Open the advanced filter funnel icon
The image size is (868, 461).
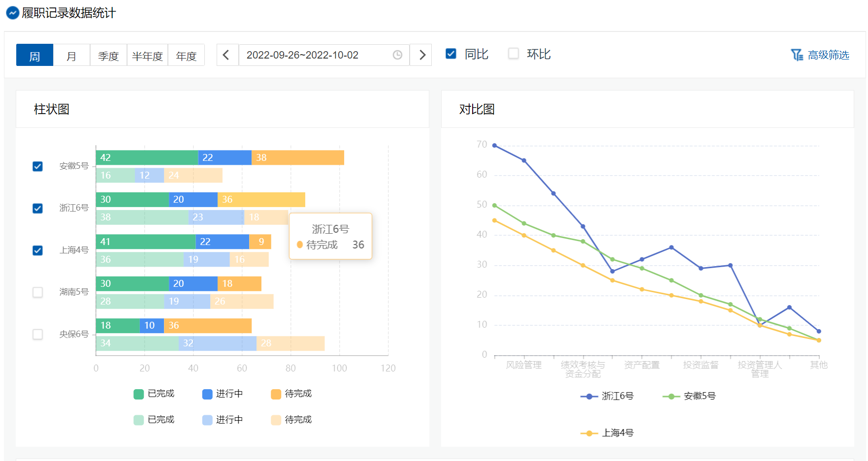797,55
